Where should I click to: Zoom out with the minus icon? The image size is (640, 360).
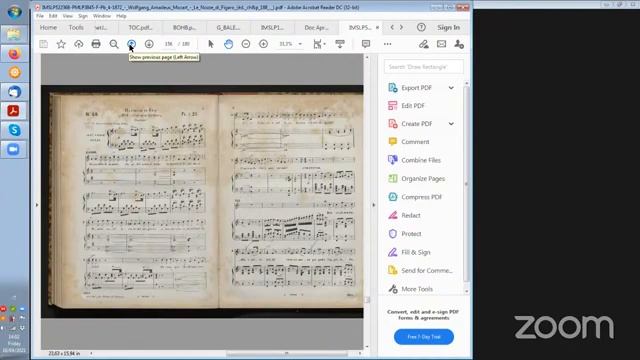pos(246,44)
